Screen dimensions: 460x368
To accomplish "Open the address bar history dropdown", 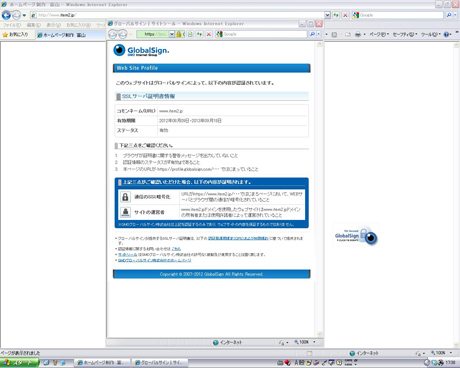I will (x=328, y=15).
